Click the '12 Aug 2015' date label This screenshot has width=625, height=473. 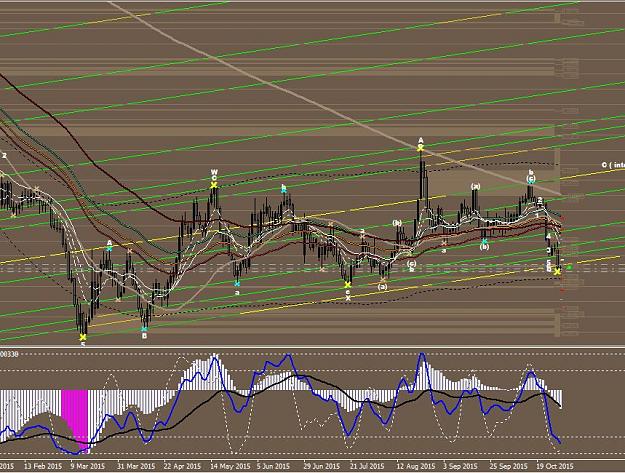click(x=415, y=466)
